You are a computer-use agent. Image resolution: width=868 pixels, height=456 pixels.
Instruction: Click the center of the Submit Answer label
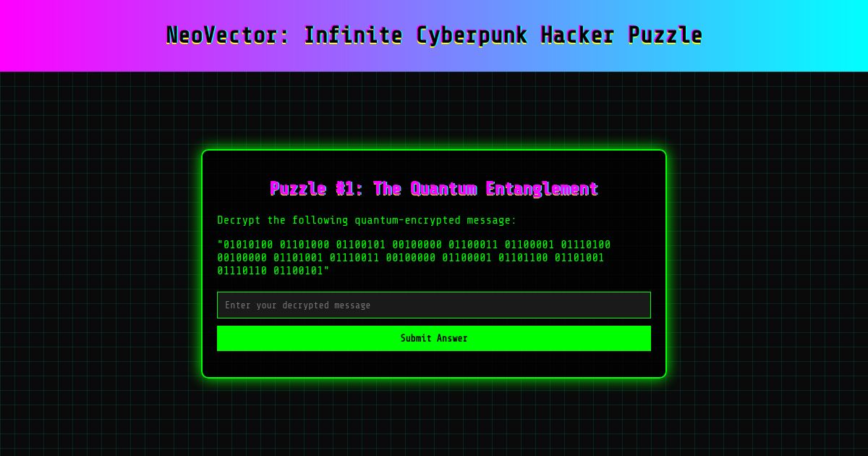pos(434,338)
